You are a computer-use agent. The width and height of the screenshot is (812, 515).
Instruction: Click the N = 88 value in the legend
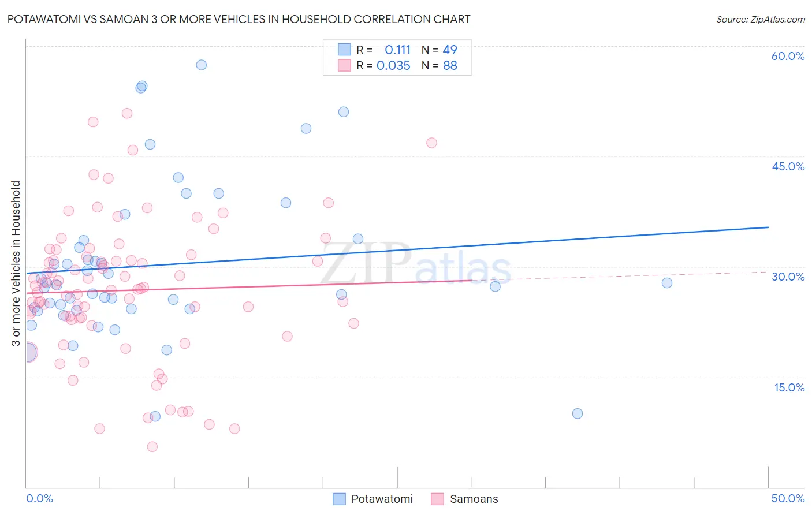(x=439, y=65)
